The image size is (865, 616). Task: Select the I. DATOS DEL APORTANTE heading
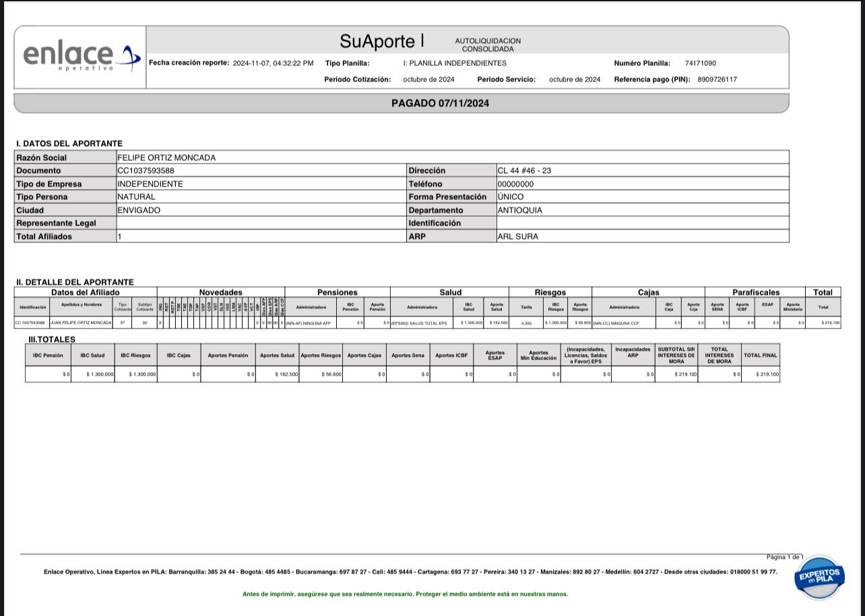tap(69, 143)
